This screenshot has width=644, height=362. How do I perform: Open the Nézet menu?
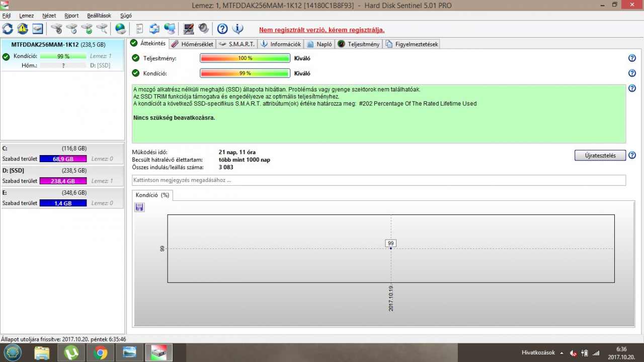click(49, 16)
